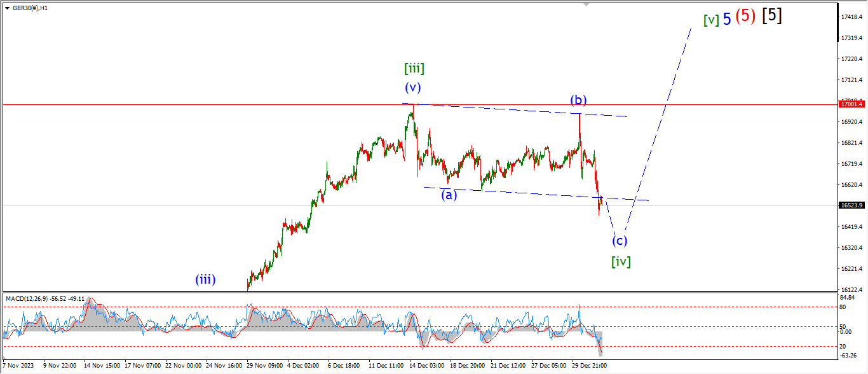Select the blue (b) wave label
The height and width of the screenshot is (374, 868).
pos(578,100)
